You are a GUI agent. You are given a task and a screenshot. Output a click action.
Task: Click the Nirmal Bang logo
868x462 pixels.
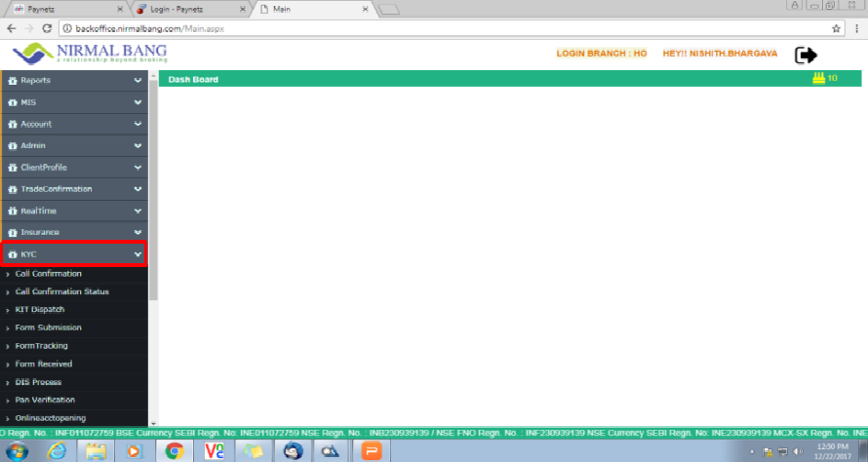[90, 54]
